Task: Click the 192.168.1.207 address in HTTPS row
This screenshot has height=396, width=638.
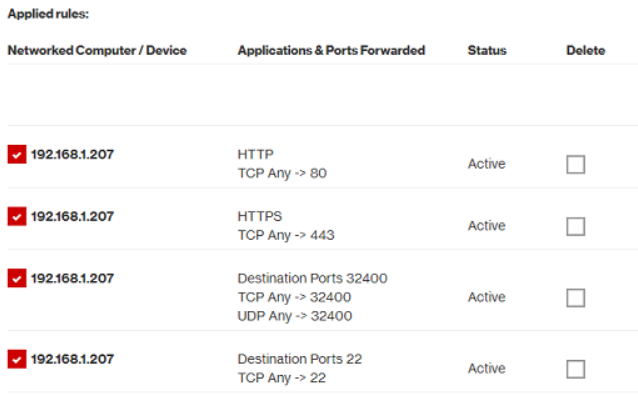Action: pos(72,217)
